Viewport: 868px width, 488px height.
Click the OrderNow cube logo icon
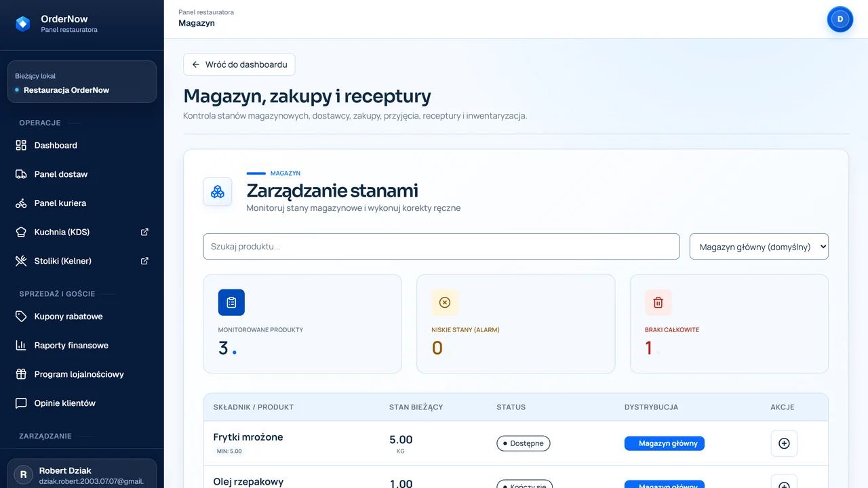(23, 24)
